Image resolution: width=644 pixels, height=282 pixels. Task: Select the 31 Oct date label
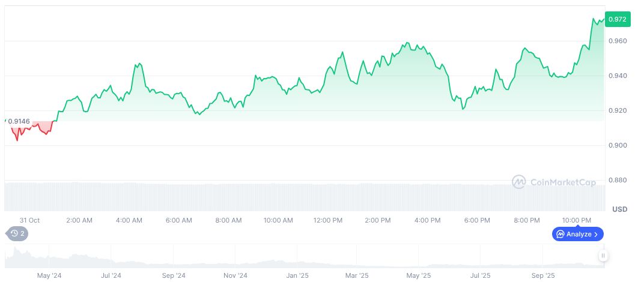[x=29, y=220]
